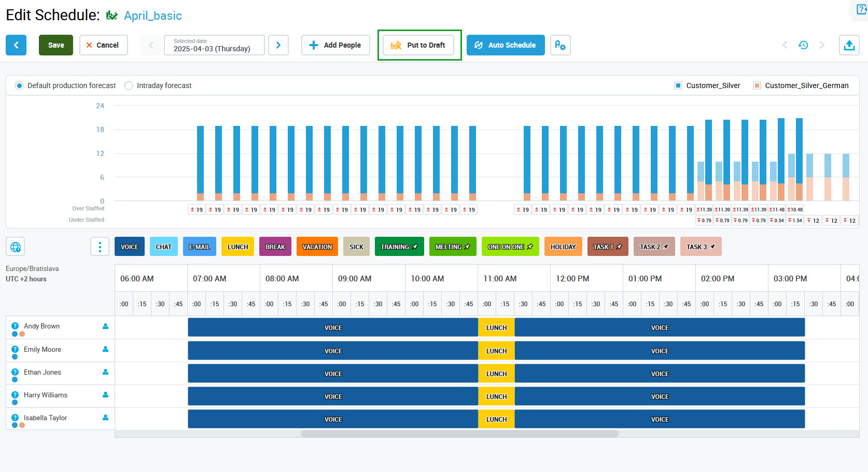Open the Selected date picker field
The height and width of the screenshot is (472, 868).
214,45
